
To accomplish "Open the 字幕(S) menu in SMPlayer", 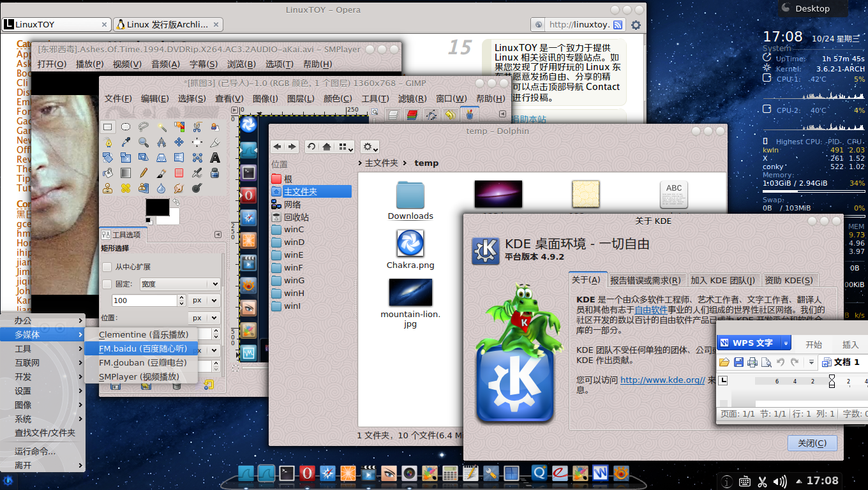I will pyautogui.click(x=203, y=64).
